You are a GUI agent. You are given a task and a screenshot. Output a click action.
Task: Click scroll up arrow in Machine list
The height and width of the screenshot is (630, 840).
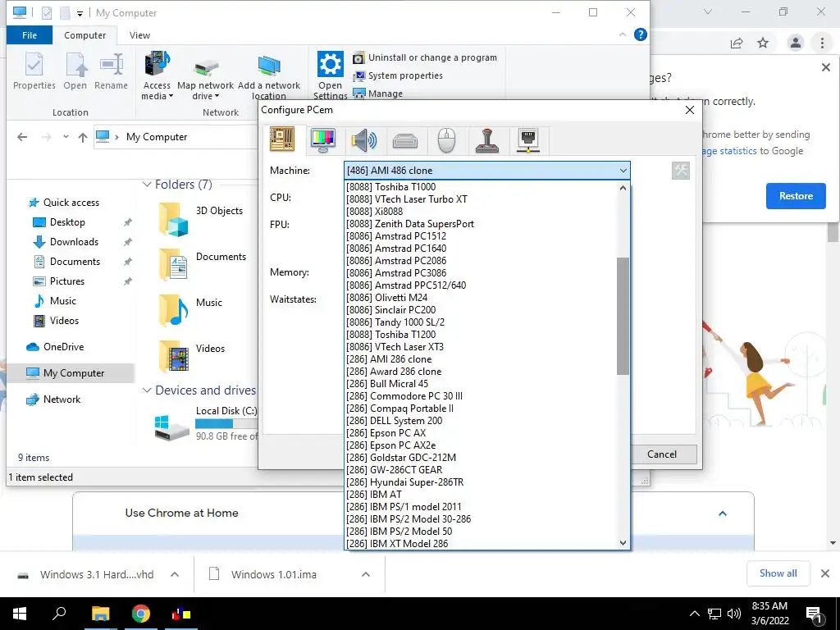click(x=623, y=188)
